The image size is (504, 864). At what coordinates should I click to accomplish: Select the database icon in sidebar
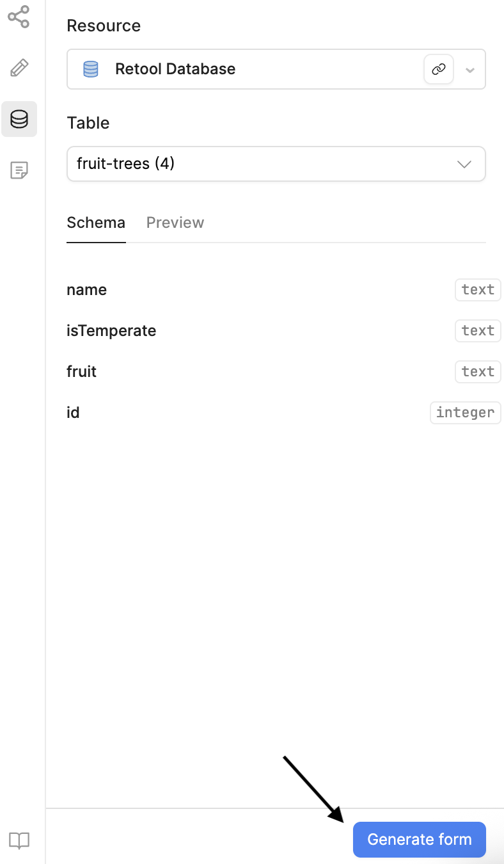tap(19, 119)
